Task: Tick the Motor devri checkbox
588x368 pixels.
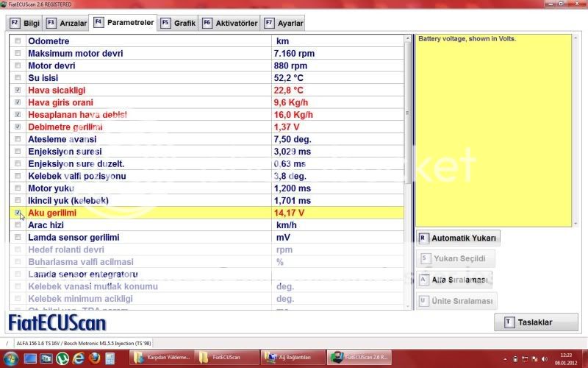Action: pos(18,66)
